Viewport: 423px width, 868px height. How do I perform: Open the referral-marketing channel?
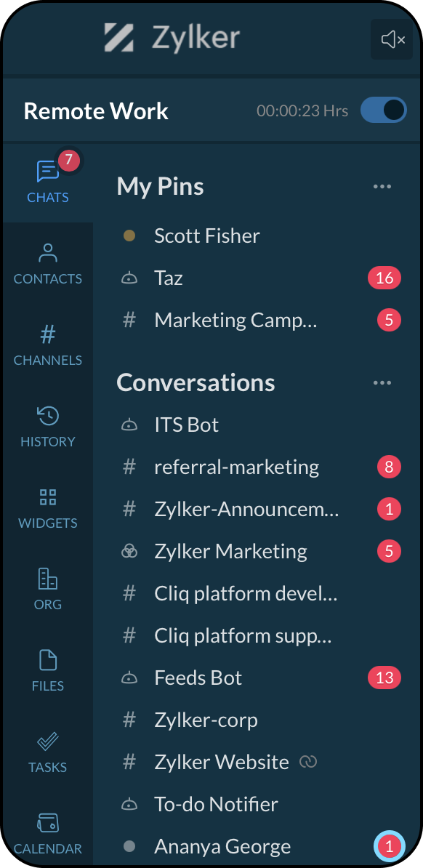(x=257, y=467)
